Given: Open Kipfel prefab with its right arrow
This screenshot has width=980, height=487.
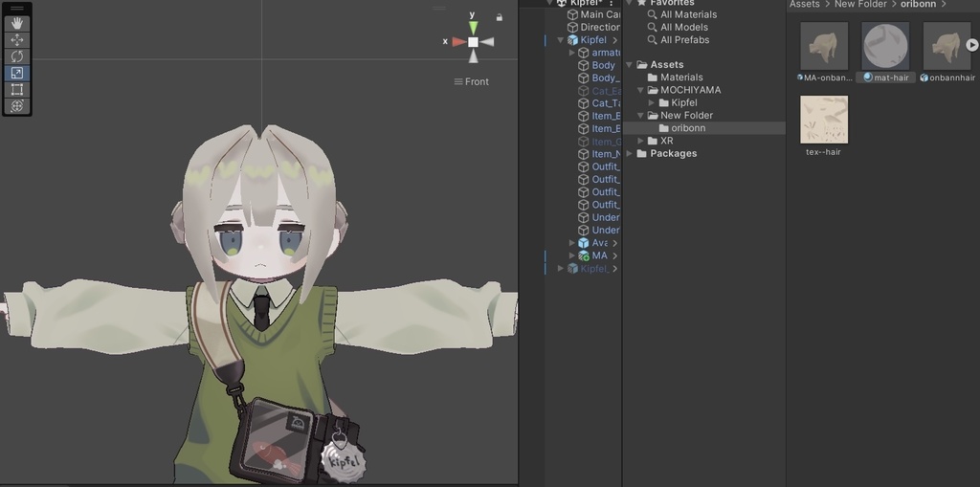Looking at the screenshot, I should (x=615, y=40).
